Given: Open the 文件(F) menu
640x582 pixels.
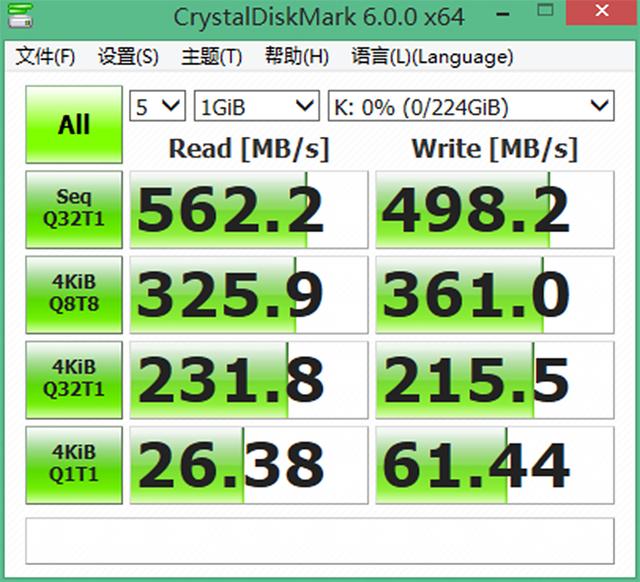Looking at the screenshot, I should click(x=45, y=56).
